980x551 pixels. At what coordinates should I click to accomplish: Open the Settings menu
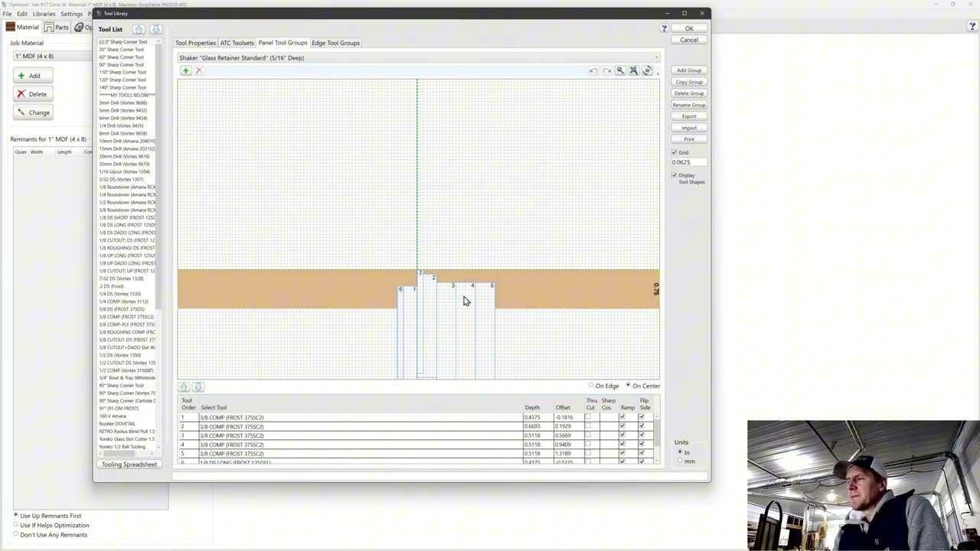(71, 14)
